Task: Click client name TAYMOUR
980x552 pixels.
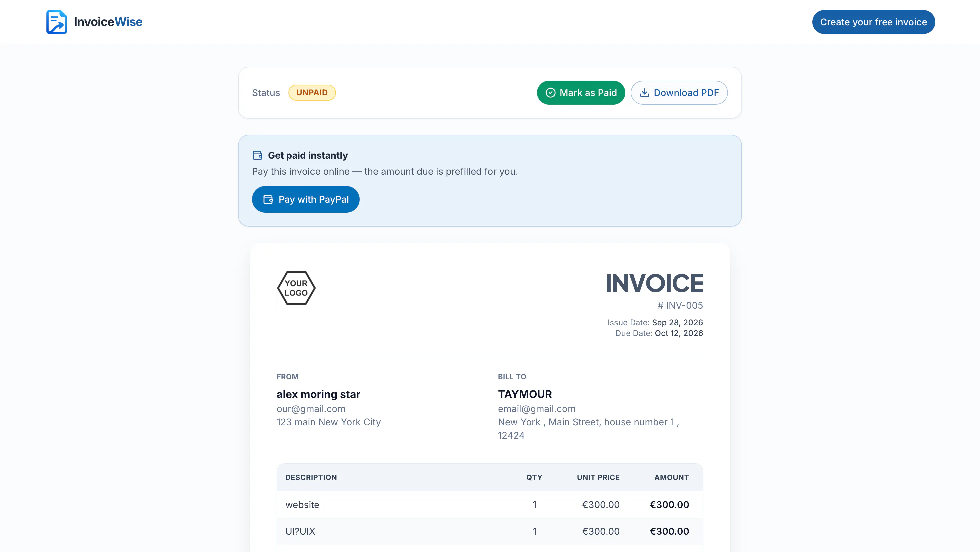Action: (x=525, y=394)
